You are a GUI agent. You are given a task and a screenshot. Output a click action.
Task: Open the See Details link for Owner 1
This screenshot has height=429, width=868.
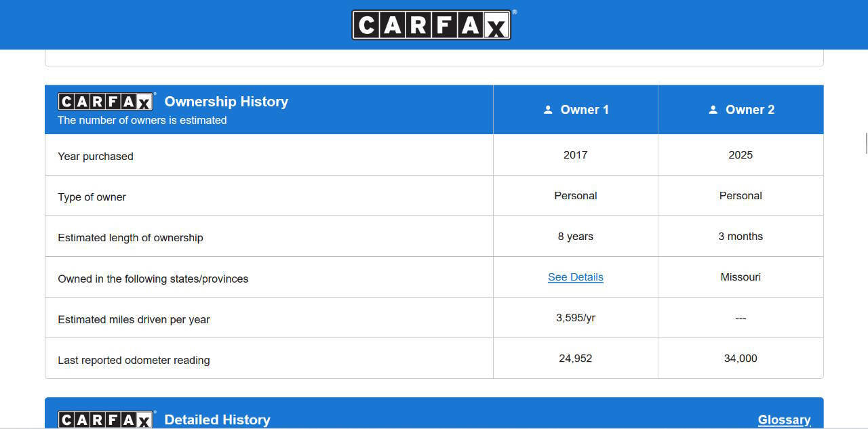[575, 277]
